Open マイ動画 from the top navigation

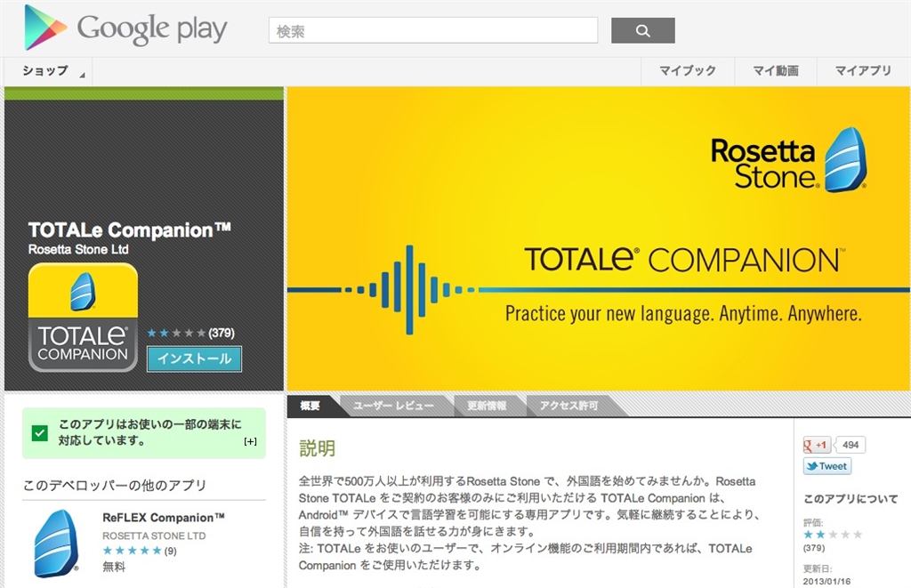(x=776, y=71)
